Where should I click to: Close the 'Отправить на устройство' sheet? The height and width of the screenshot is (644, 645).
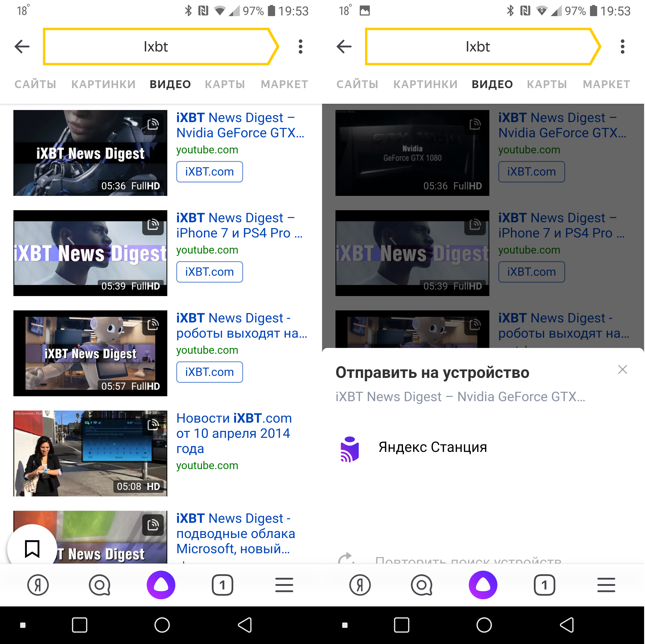tap(622, 370)
